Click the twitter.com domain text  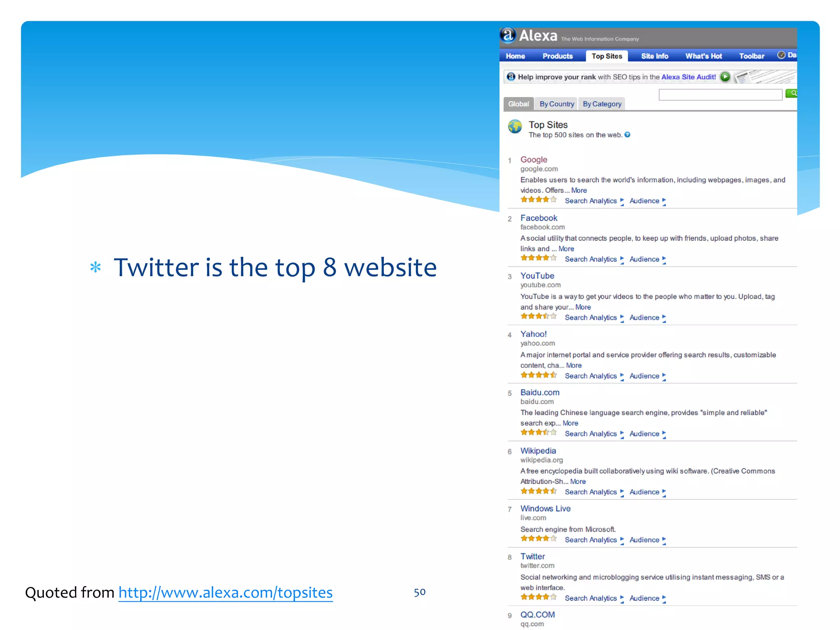pyautogui.click(x=537, y=566)
